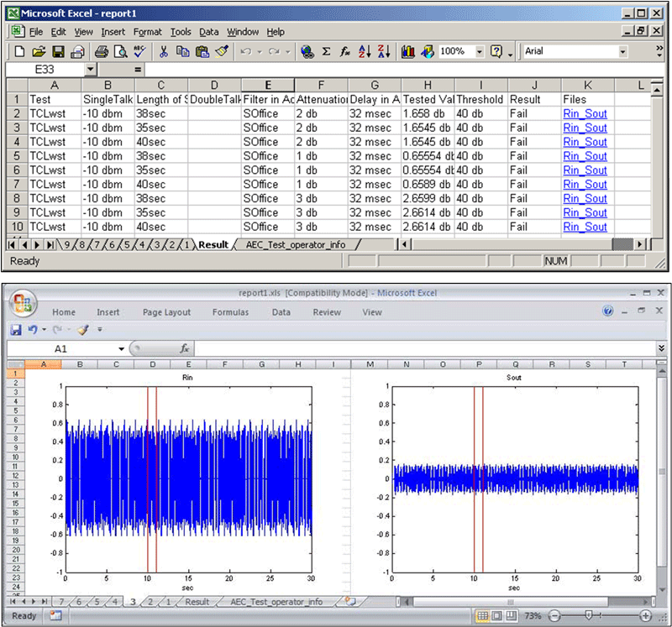Switch to the Formulas ribbon tab

tap(230, 312)
